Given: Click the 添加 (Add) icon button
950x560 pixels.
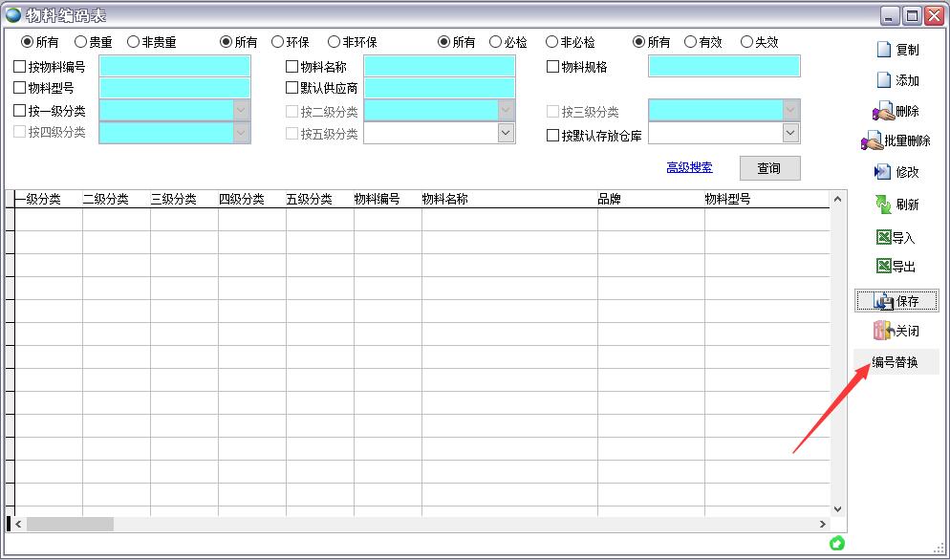Looking at the screenshot, I should pyautogui.click(x=884, y=80).
